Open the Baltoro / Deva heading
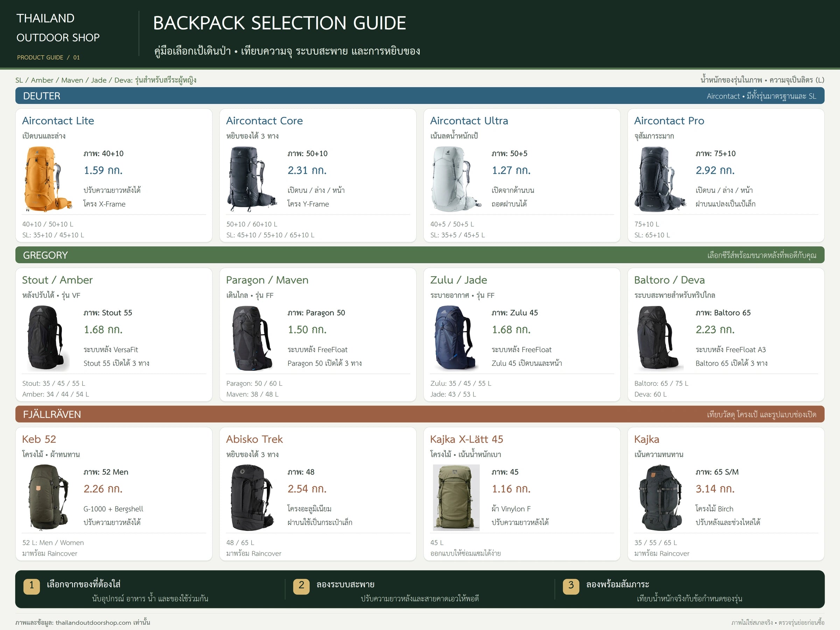This screenshot has width=840, height=630. [x=669, y=280]
